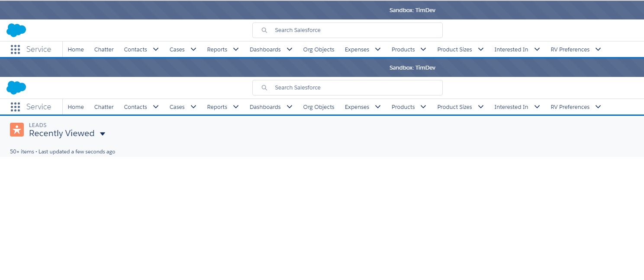Viewport: 644px width, 280px height.
Task: Open the Reports tab in the top nav bar
Action: tap(217, 49)
